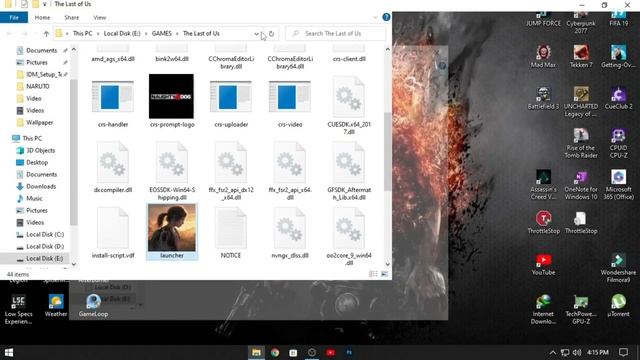Select the CUESDK.x64_2017.dll file
The height and width of the screenshot is (360, 640).
click(349, 105)
